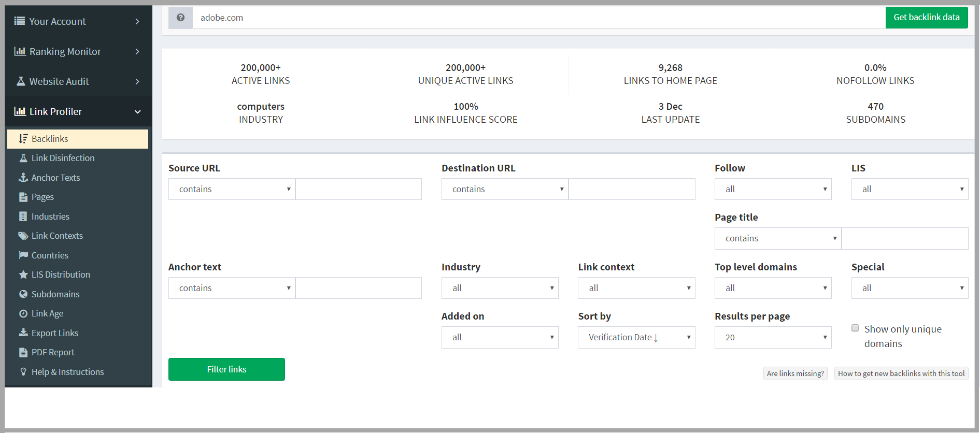The height and width of the screenshot is (433, 980).
Task: Open Results per page dropdown
Action: (773, 337)
